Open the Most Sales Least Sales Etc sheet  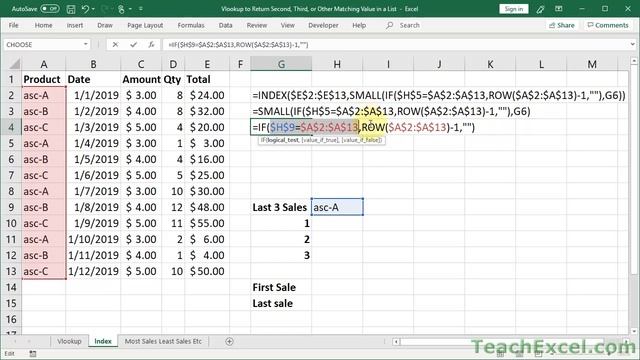point(163,341)
